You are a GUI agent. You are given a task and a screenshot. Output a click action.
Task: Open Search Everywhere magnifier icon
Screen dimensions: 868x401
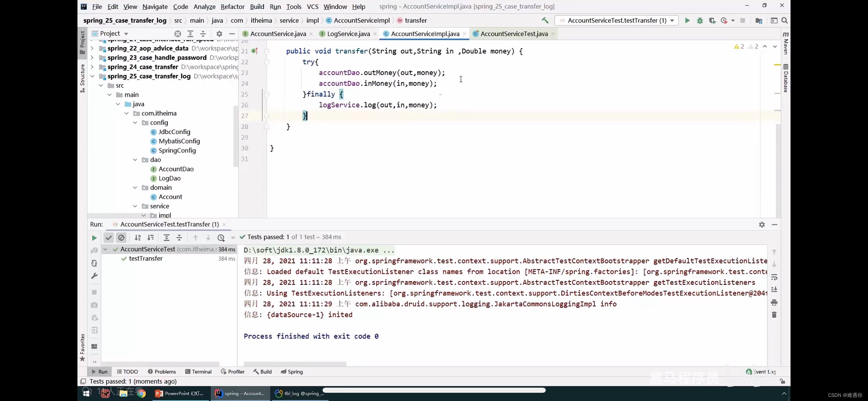(784, 21)
